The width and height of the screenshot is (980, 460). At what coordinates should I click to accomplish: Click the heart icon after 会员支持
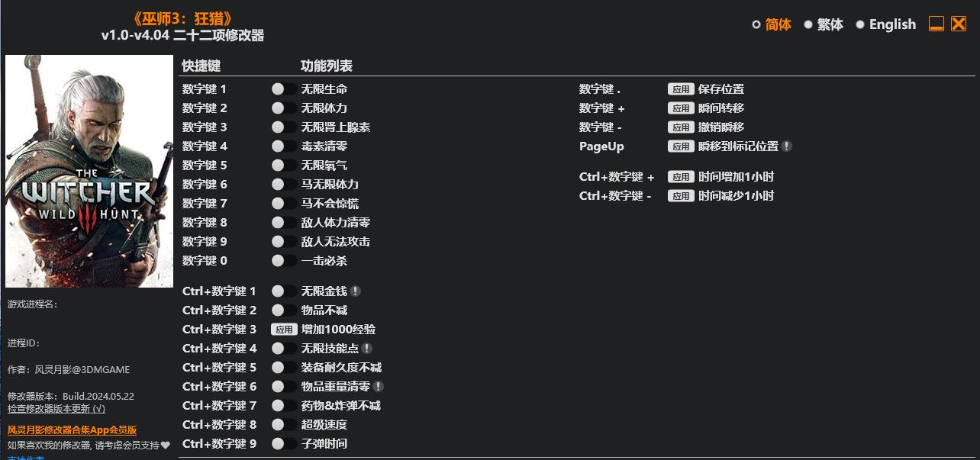(166, 445)
